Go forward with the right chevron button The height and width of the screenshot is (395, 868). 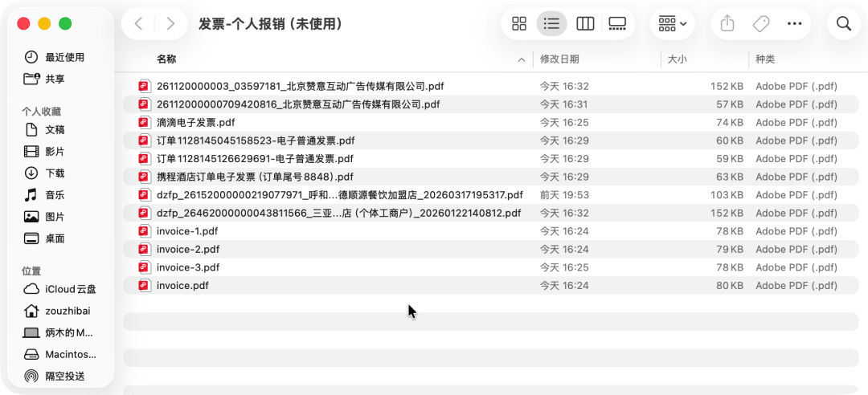point(170,23)
